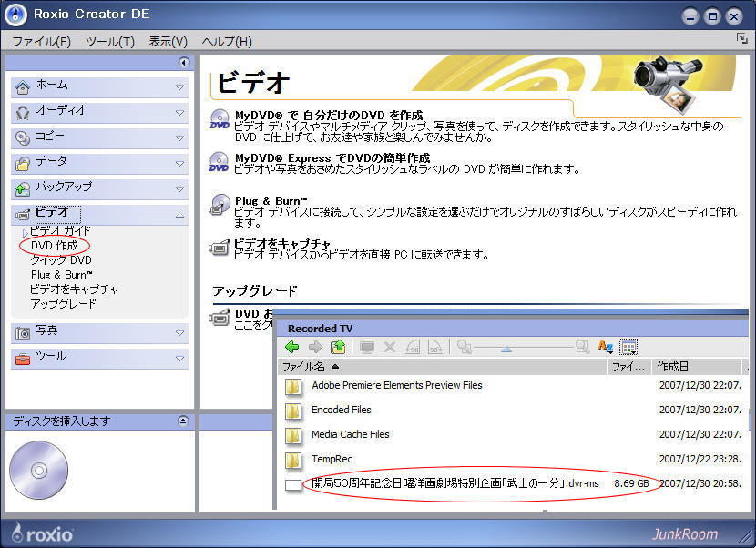This screenshot has height=548, width=756.
Task: Open the ツール(T) menu
Action: pos(110,42)
